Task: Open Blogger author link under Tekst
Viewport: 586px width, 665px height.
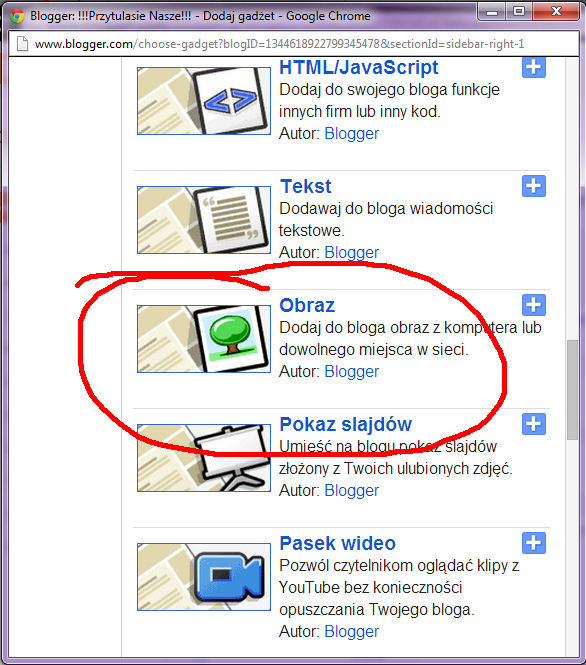Action: point(352,252)
